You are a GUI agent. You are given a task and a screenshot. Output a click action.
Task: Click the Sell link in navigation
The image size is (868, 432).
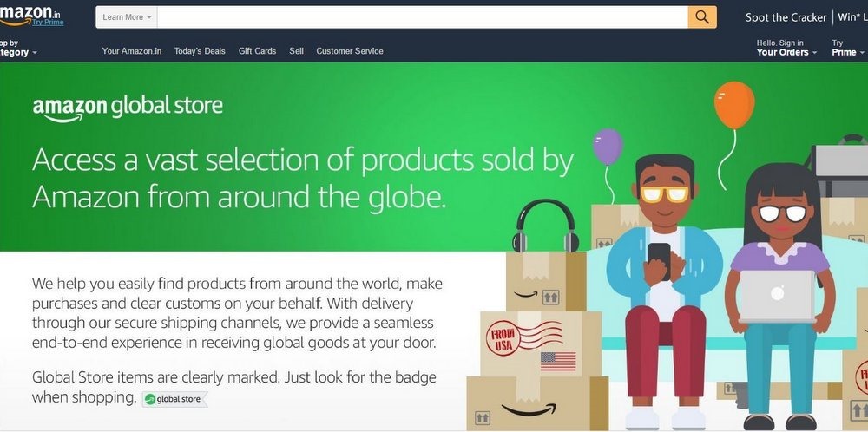296,51
